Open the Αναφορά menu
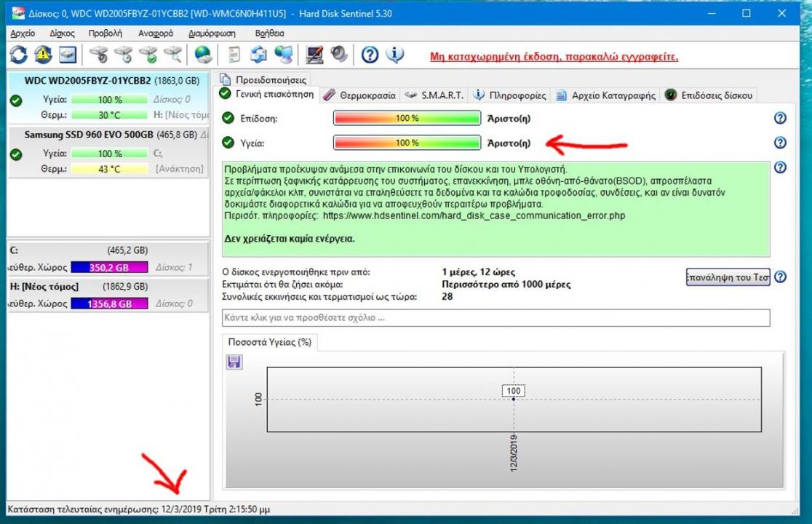The height and width of the screenshot is (524, 812). coord(156,33)
